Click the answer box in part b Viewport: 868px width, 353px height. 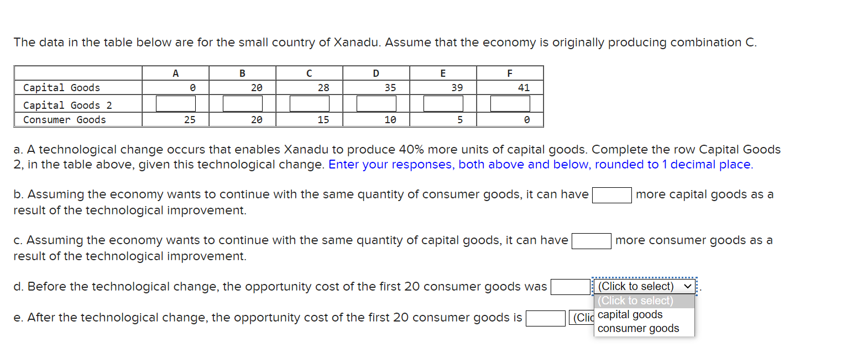[x=611, y=194]
